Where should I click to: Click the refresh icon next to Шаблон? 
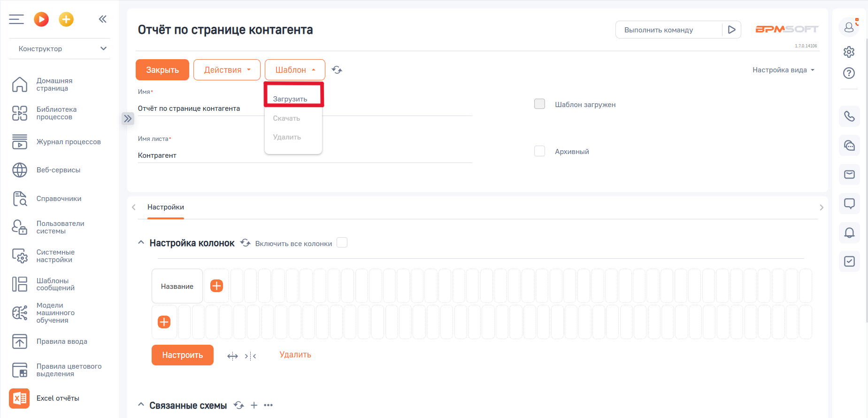click(x=337, y=70)
